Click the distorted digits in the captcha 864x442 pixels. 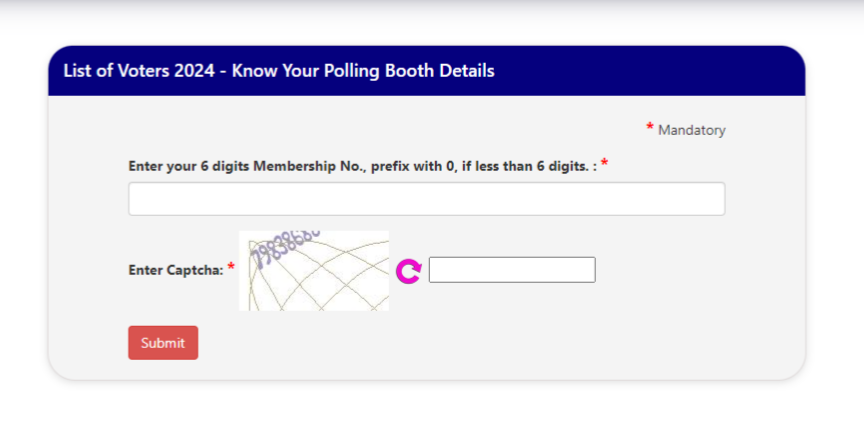point(284,247)
